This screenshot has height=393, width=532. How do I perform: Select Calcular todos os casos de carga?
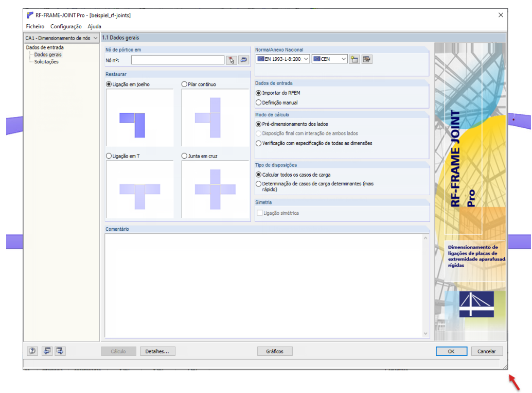coord(258,175)
